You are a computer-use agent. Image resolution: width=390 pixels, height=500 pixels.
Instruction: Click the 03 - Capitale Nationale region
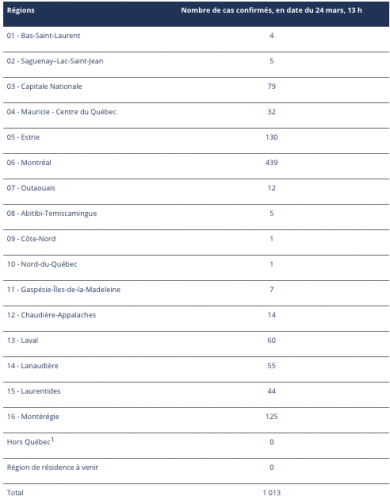(44, 86)
